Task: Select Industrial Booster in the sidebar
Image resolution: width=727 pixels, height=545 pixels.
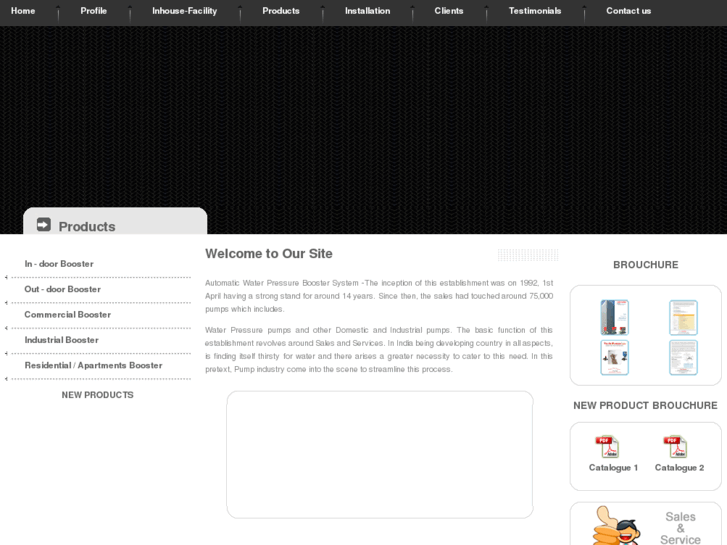Action: point(62,340)
